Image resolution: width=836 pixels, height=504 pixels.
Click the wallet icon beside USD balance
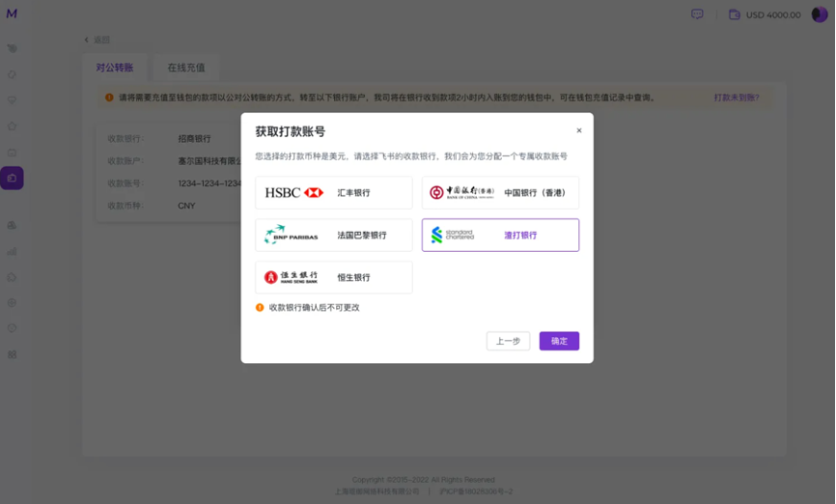pyautogui.click(x=735, y=14)
